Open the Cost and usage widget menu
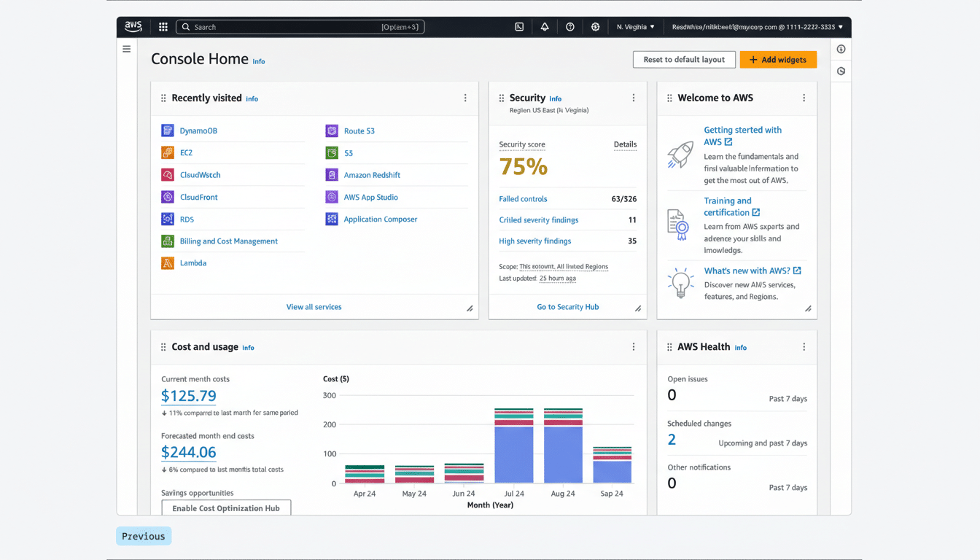 (x=633, y=346)
